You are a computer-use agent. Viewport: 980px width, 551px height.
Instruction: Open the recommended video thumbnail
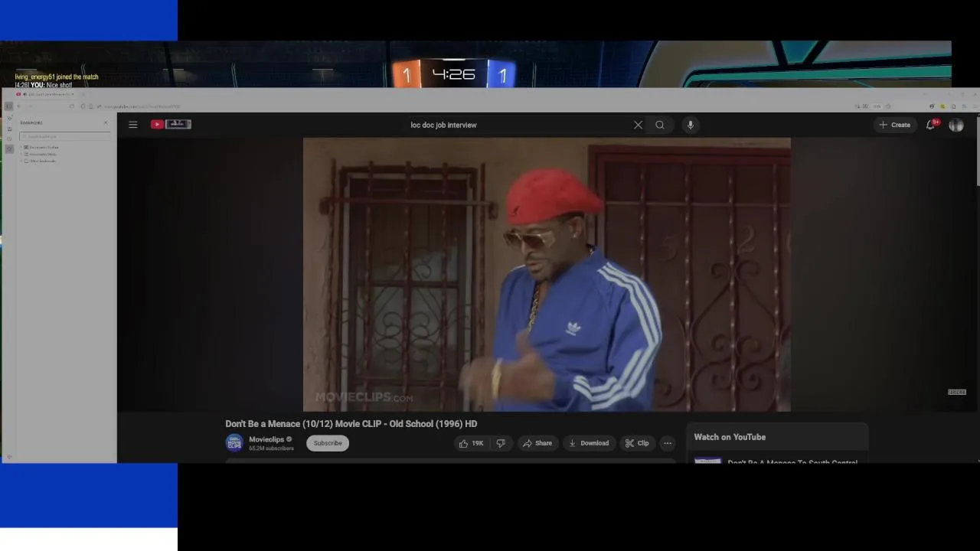[x=708, y=460]
